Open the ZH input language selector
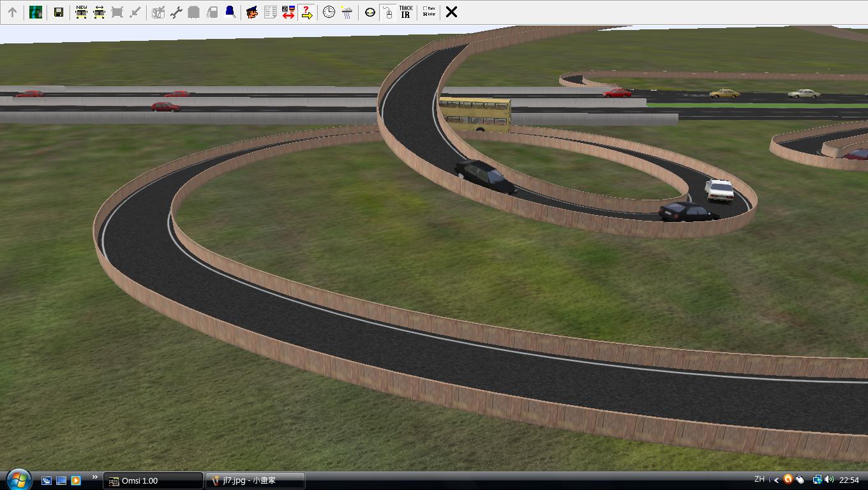The width and height of the screenshot is (868, 490). tap(759, 480)
